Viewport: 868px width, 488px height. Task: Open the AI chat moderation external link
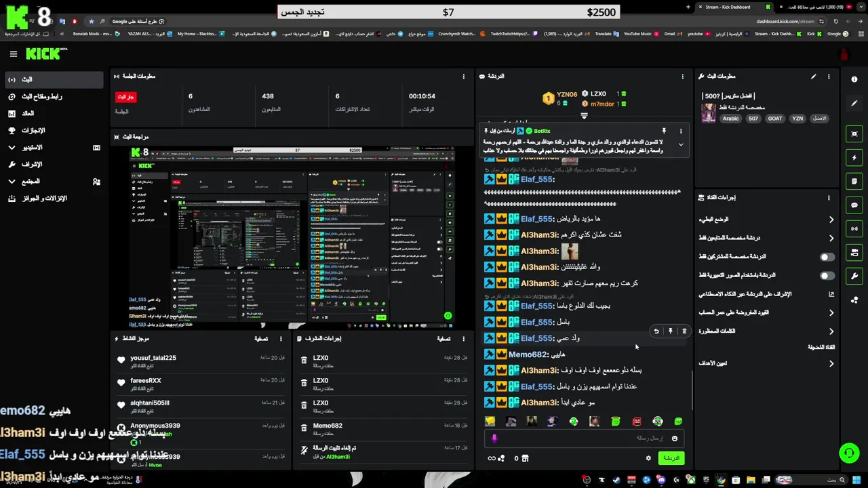click(x=831, y=294)
